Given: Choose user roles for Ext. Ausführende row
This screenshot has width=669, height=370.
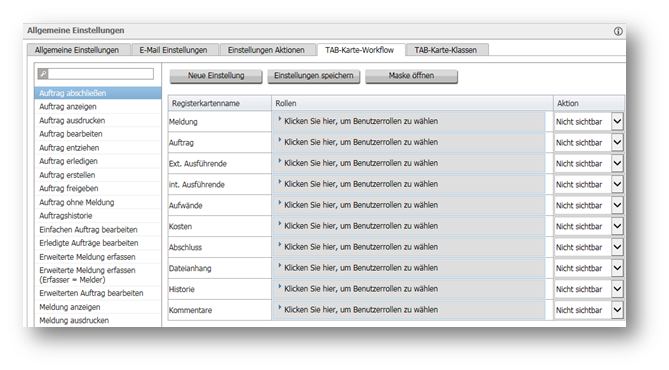Looking at the screenshot, I should coord(409,163).
